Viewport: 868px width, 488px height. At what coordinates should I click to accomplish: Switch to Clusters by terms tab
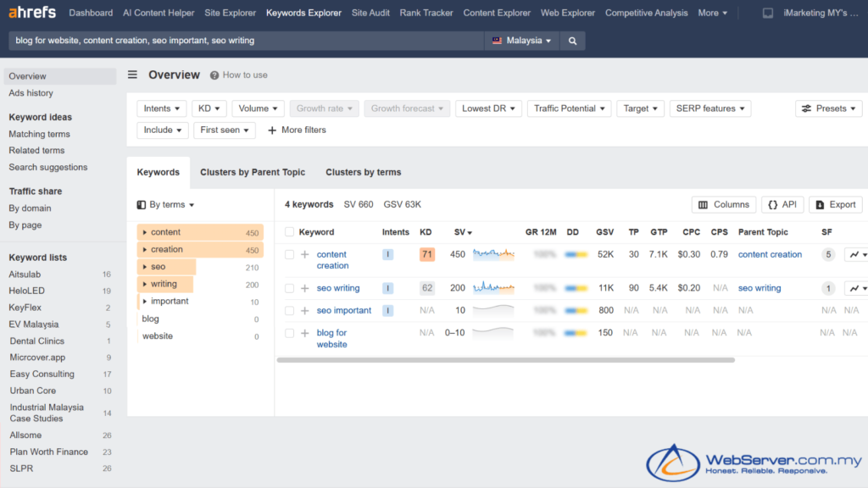click(x=363, y=172)
